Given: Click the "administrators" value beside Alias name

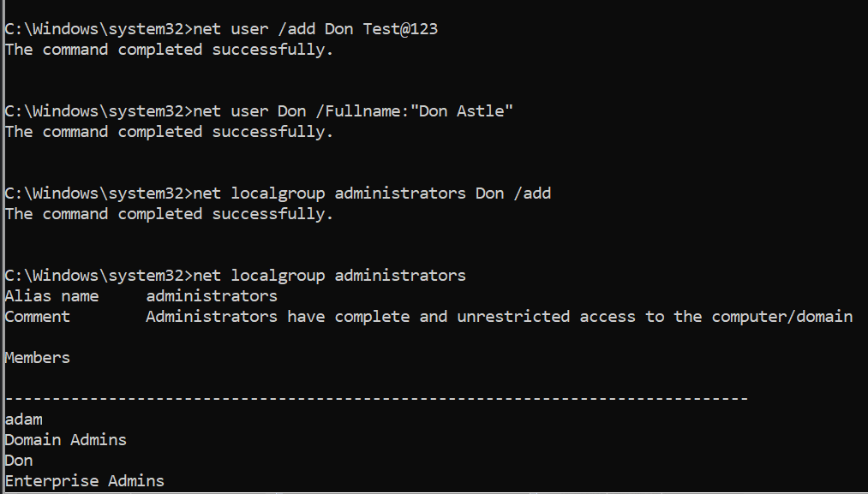Looking at the screenshot, I should [212, 296].
